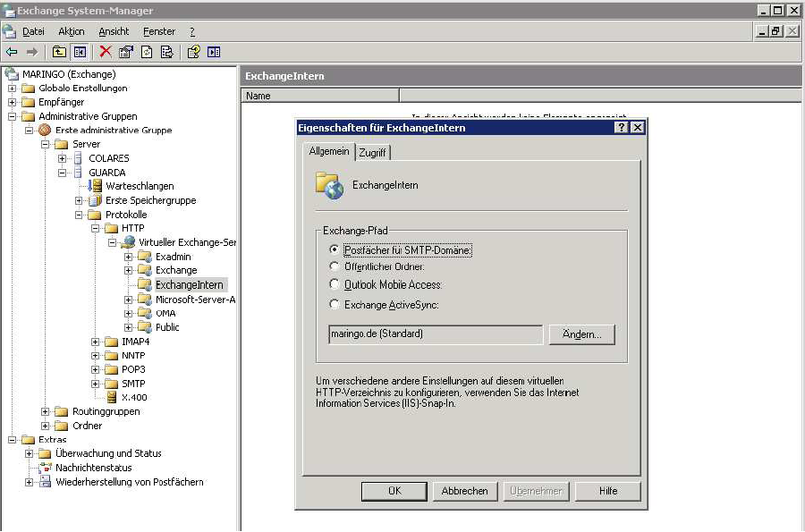Select the Server folder tree item
Image resolution: width=805 pixels, height=532 pixels.
[86, 144]
